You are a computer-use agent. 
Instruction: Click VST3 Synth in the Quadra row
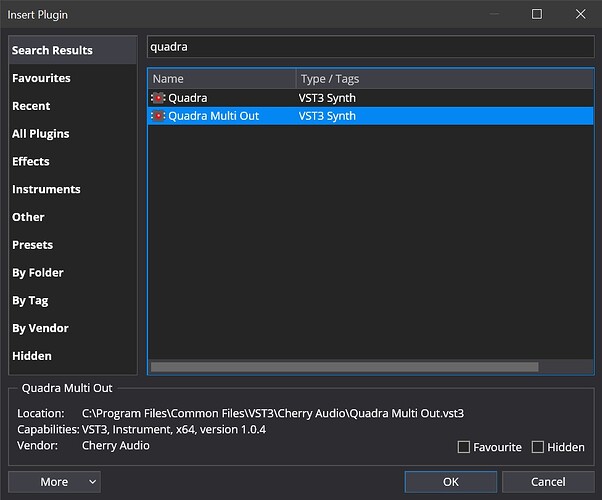click(327, 98)
